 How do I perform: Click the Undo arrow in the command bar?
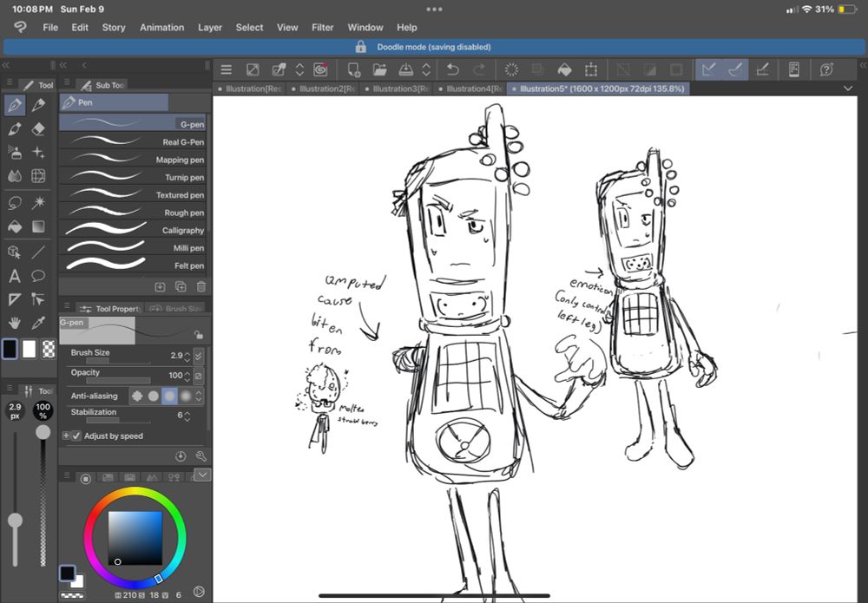(x=453, y=69)
